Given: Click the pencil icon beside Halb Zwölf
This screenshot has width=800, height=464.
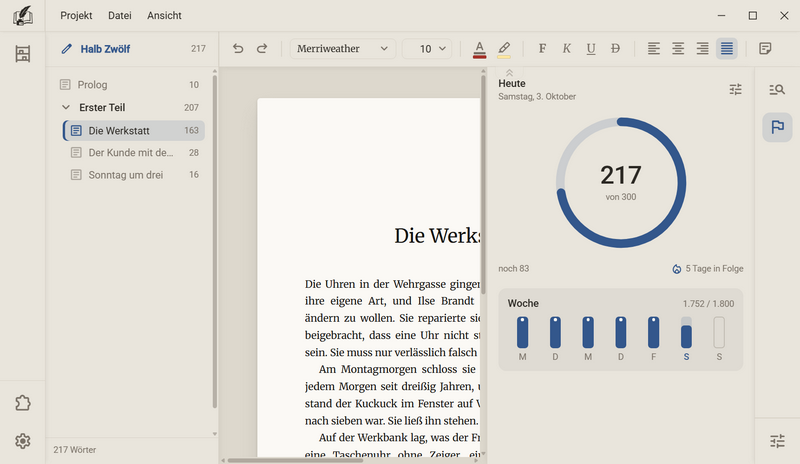Looking at the screenshot, I should [66, 49].
